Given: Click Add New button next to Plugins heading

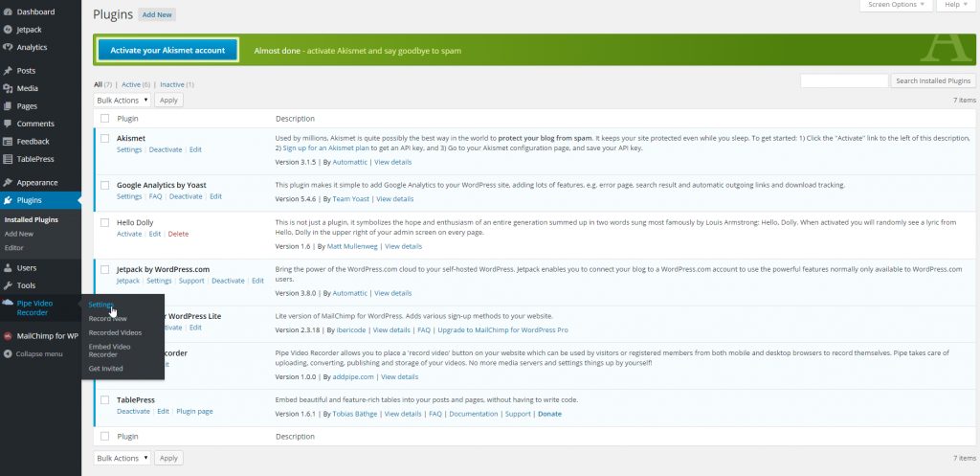Looking at the screenshot, I should (157, 15).
